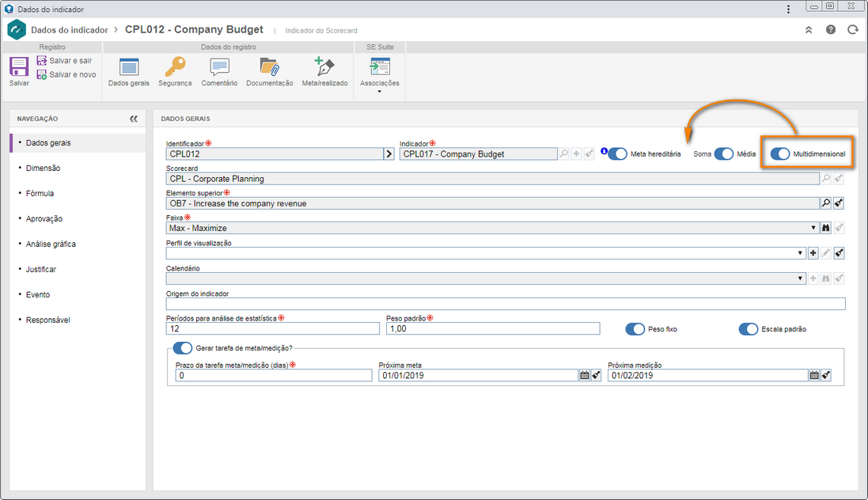Image resolution: width=868 pixels, height=500 pixels.
Task: Toggle the Soma/Média switch
Action: [x=723, y=154]
